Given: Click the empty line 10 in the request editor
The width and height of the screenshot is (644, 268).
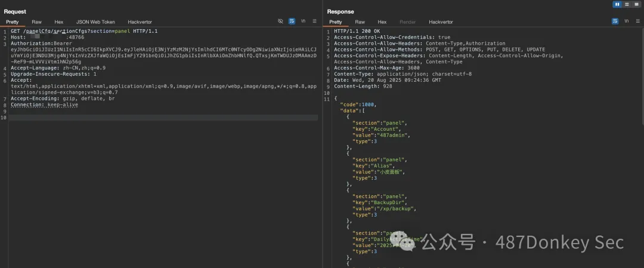Looking at the screenshot, I should [161, 118].
